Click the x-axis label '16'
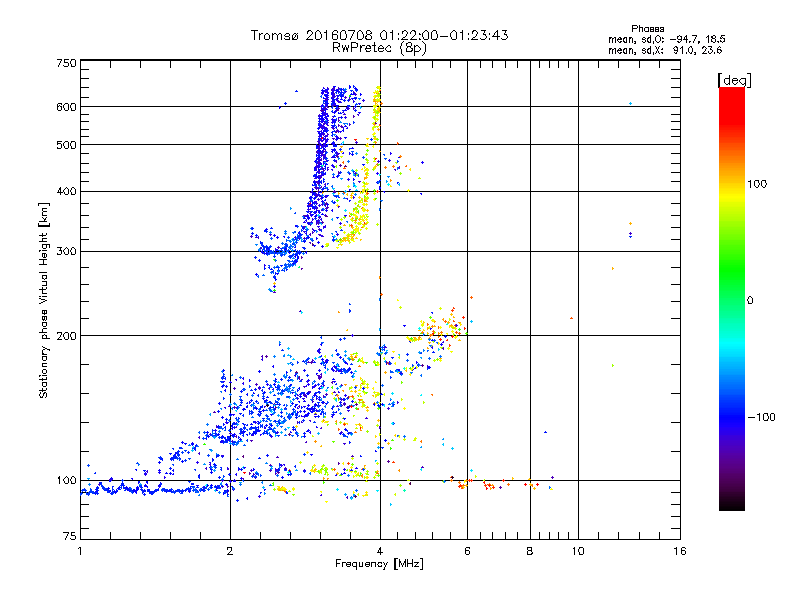This screenshot has width=800, height=600. [x=680, y=551]
